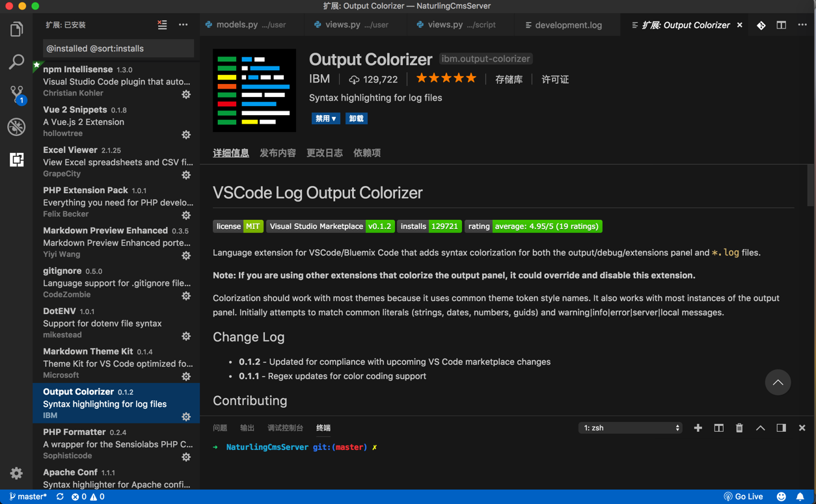This screenshot has width=816, height=504.
Task: Clear the extensions search results icon
Action: [162, 25]
